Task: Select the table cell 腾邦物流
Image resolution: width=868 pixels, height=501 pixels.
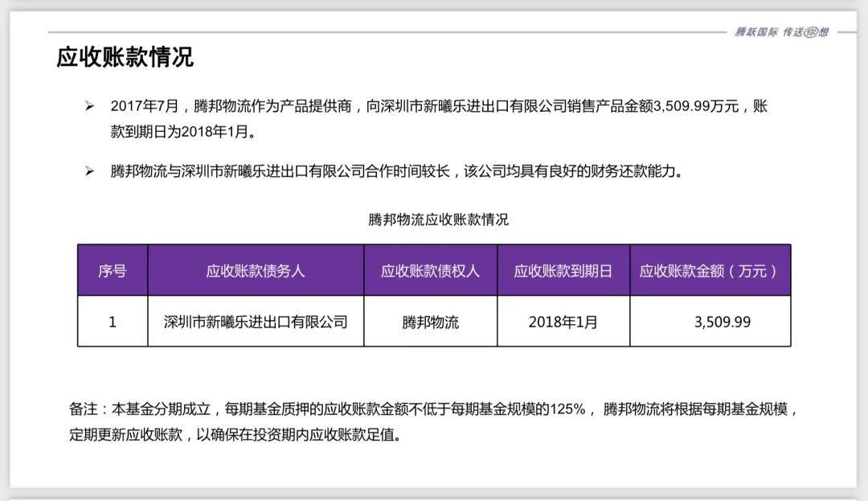Action: pyautogui.click(x=430, y=321)
